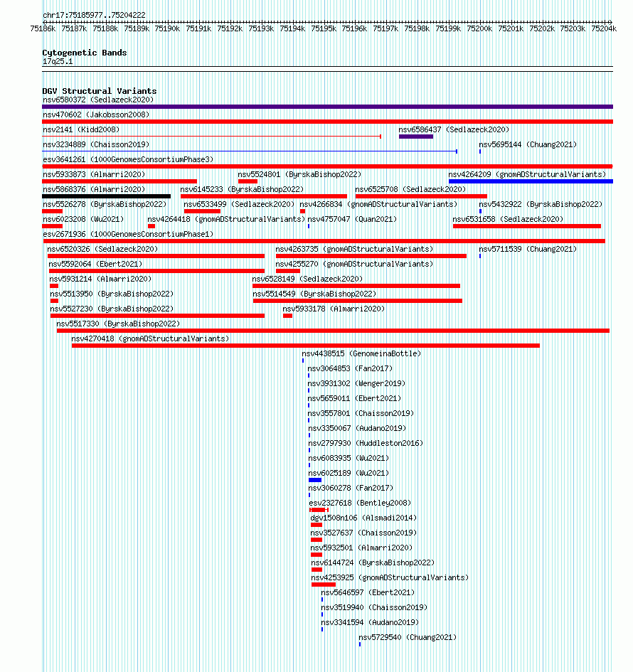The image size is (633, 672).
Task: Click nsv4253925 (gnomADStructuralVariants) label
Action: point(390,578)
